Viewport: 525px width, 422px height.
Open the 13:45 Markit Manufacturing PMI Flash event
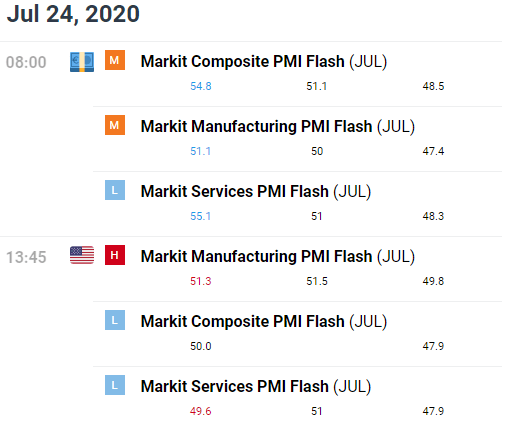(278, 257)
